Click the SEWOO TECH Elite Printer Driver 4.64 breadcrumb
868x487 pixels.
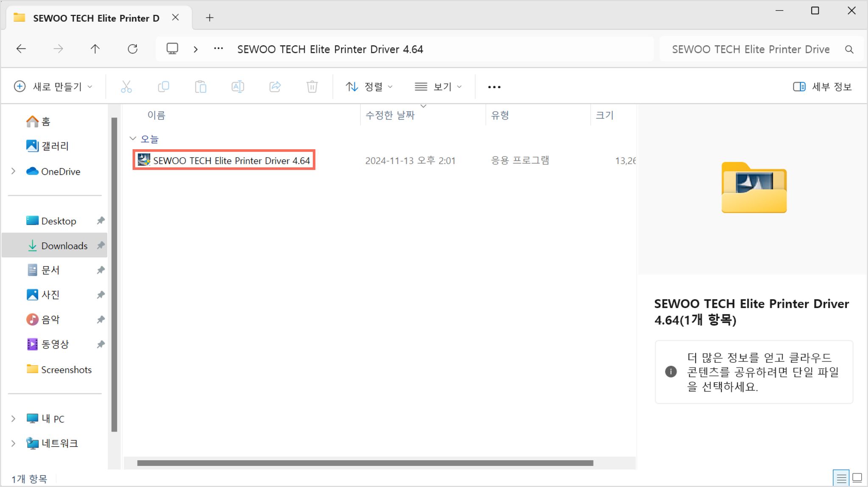(330, 49)
